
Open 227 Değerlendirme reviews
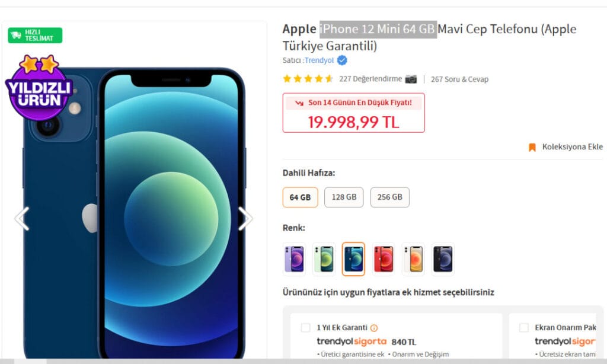coord(370,79)
